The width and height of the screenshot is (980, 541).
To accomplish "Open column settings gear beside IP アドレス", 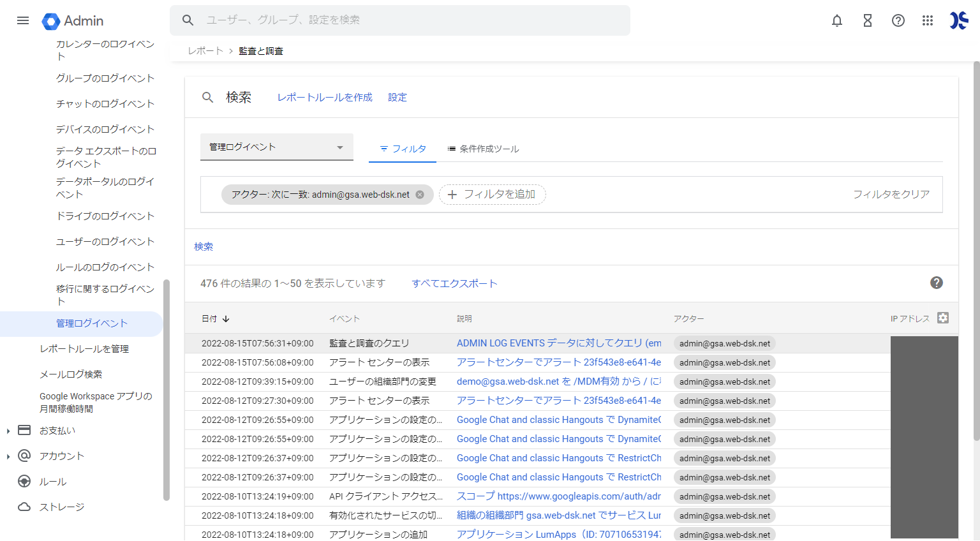I will 943,317.
